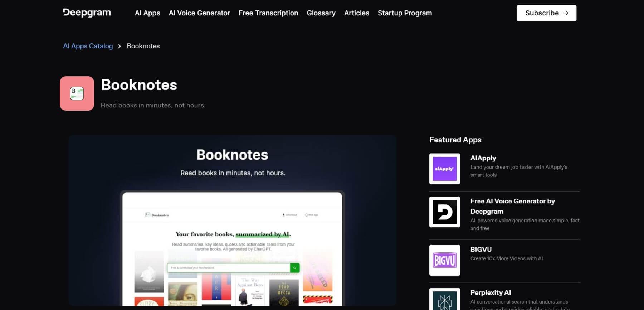Click the Deepgram voice generator logo icon

click(445, 212)
